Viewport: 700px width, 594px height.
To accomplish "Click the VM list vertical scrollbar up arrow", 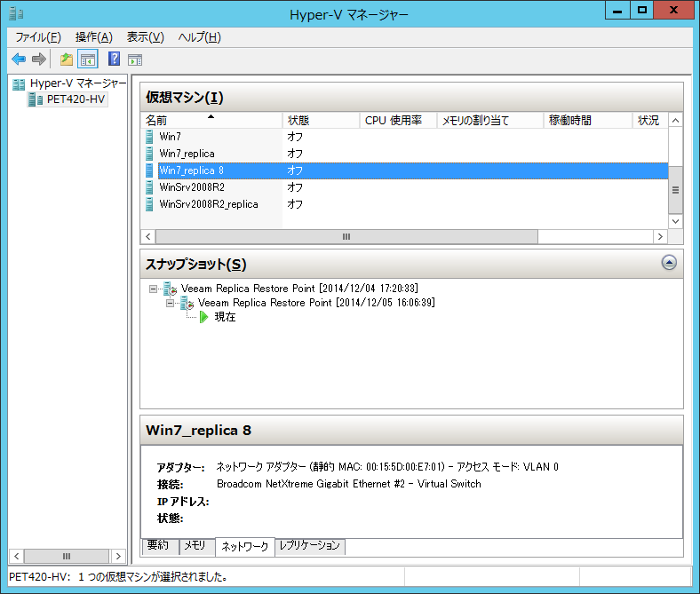I will click(675, 121).
